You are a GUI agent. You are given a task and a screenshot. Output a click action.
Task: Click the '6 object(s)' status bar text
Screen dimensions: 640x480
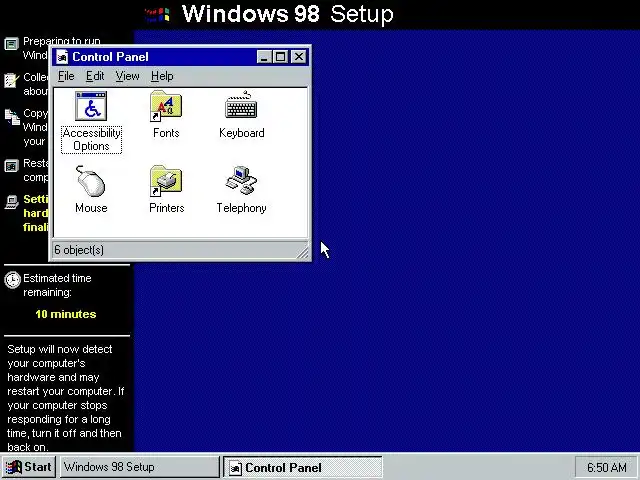click(x=79, y=250)
